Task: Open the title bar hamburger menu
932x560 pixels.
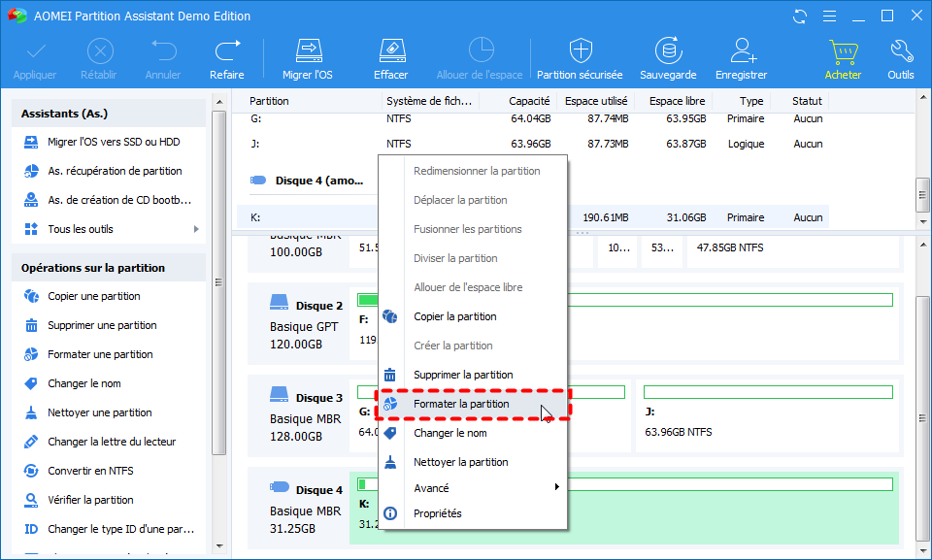Action: [x=828, y=16]
